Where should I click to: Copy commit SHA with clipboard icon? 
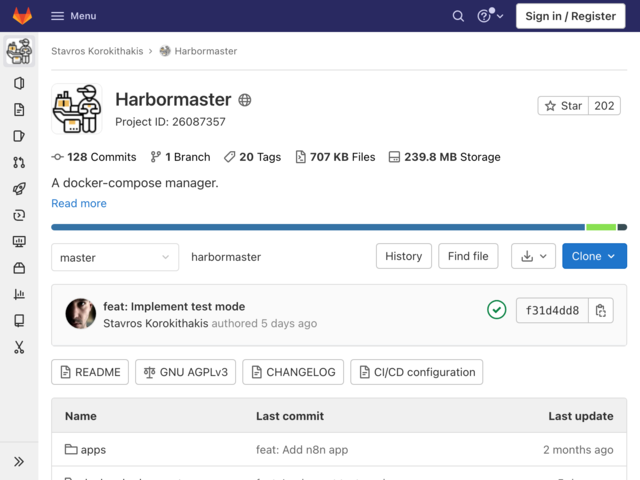point(600,311)
